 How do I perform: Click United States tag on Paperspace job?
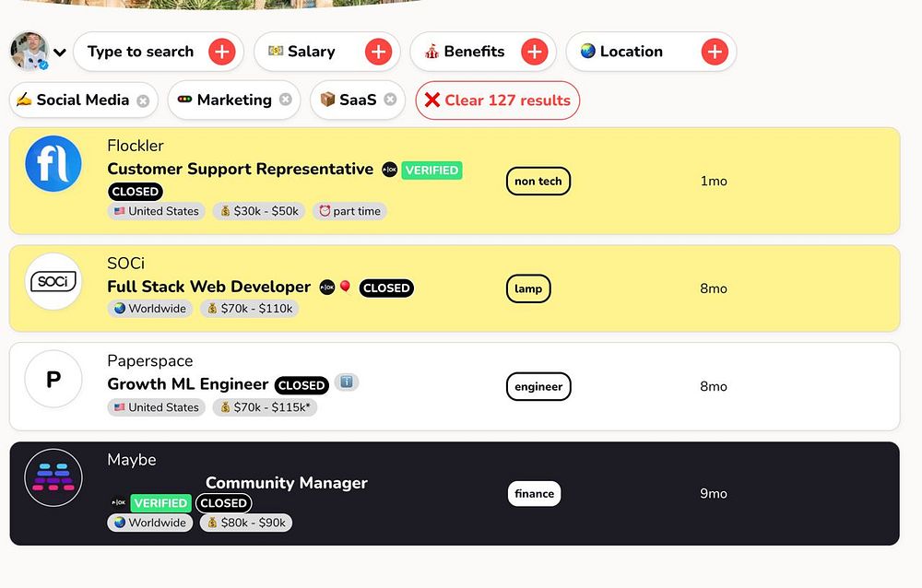pos(157,407)
